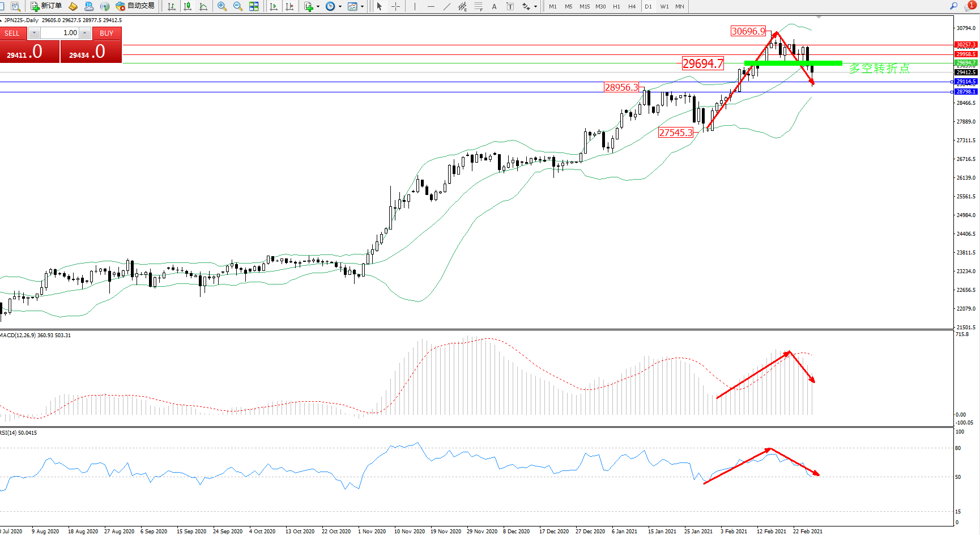This screenshot has height=535, width=980.
Task: Open the search magnifier at top right
Action: coord(954,6)
